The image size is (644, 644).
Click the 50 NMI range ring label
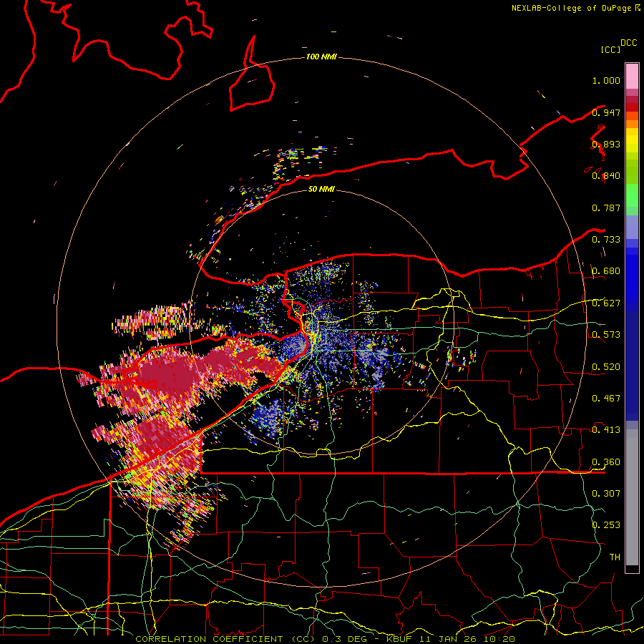[x=321, y=189]
